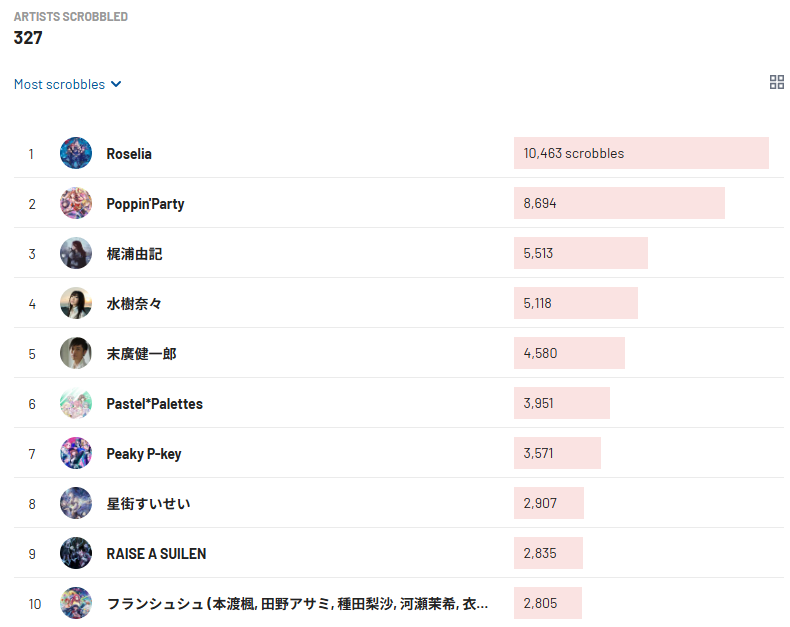Screen dimensions: 790x627
Task: Click Poppin'Party's artist avatar
Action: point(76,203)
